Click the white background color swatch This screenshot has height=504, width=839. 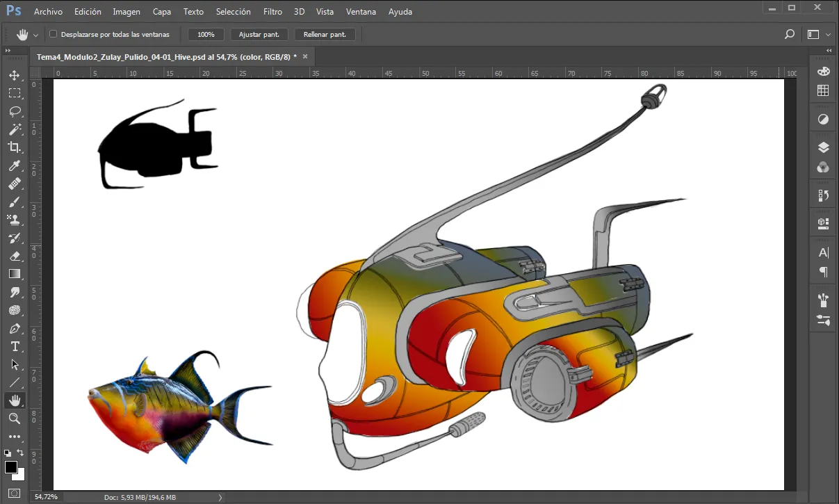20,475
